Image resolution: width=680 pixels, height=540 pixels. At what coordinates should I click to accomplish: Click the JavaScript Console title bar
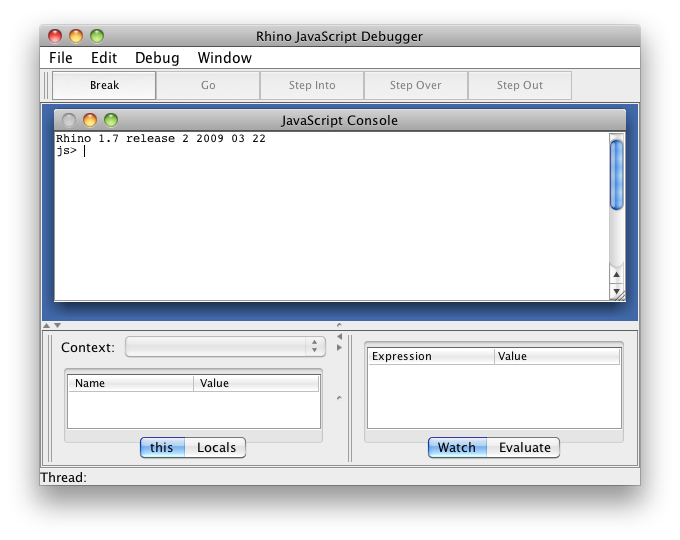click(340, 120)
